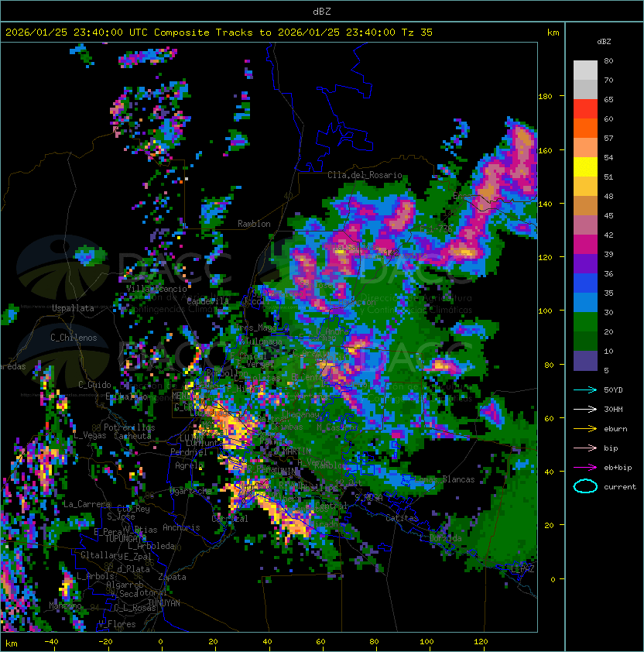Screen dimensions: 644x652
Task: Click the 'V_Flores' map label
Action: (117, 624)
